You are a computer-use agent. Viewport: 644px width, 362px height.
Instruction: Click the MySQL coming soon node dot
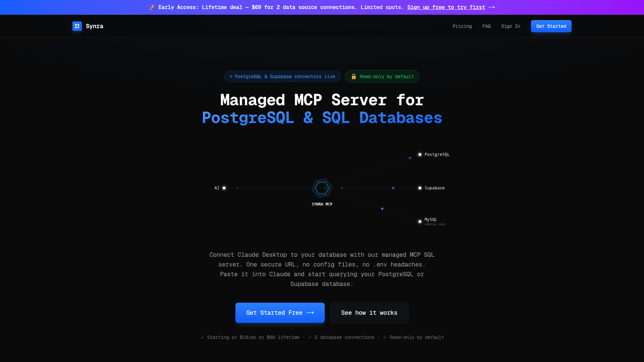[420, 222]
